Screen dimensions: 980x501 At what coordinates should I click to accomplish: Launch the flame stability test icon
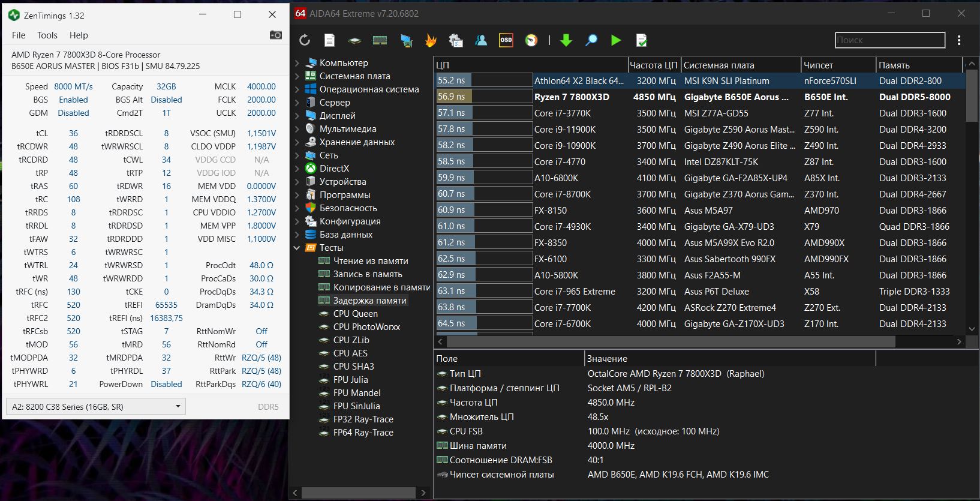click(431, 40)
